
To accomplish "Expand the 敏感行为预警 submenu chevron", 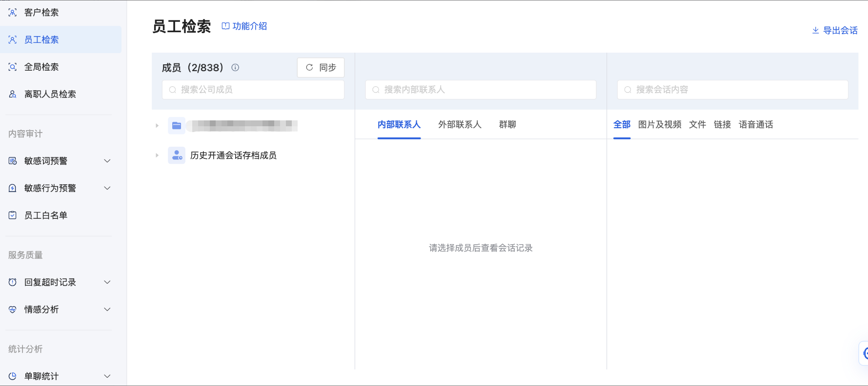I will click(107, 189).
